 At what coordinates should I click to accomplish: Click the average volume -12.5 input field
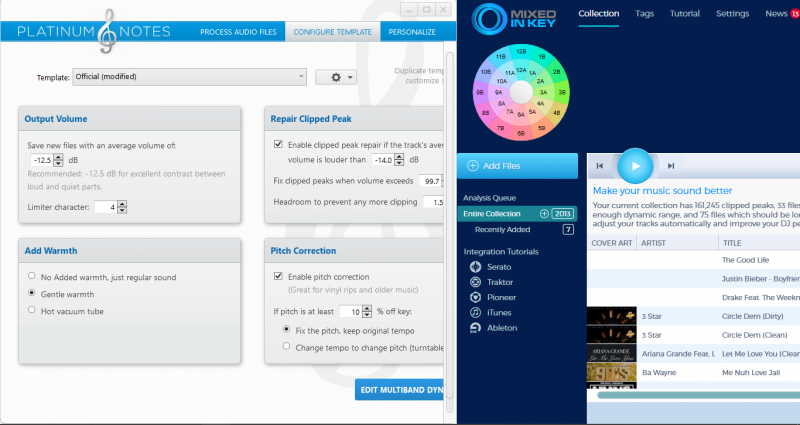point(42,160)
